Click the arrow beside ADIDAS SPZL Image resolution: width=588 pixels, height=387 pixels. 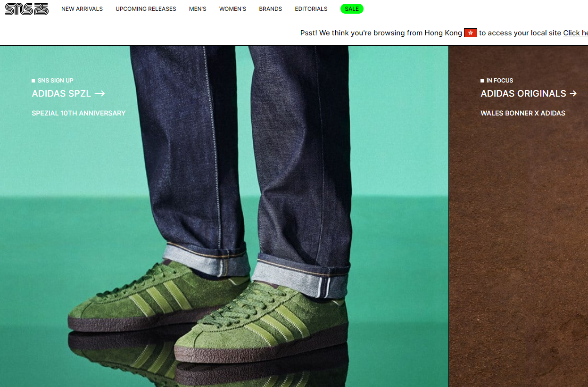coord(99,93)
